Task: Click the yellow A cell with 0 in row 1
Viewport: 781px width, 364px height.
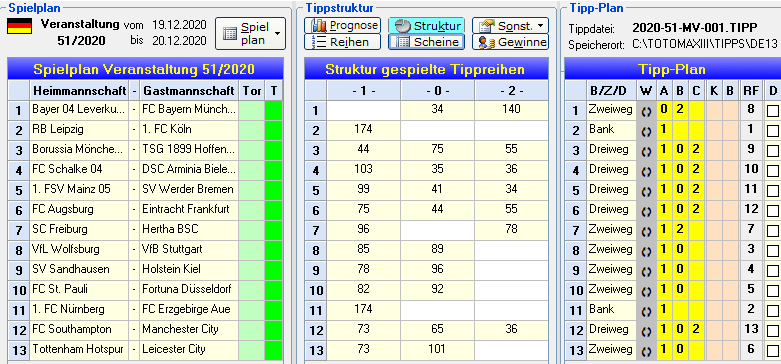Action: tap(663, 110)
